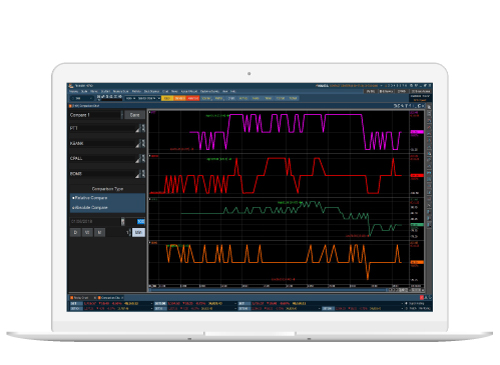Click the PTT symbol chart-style icon
Screen dimensions: 500x365
click(x=138, y=129)
